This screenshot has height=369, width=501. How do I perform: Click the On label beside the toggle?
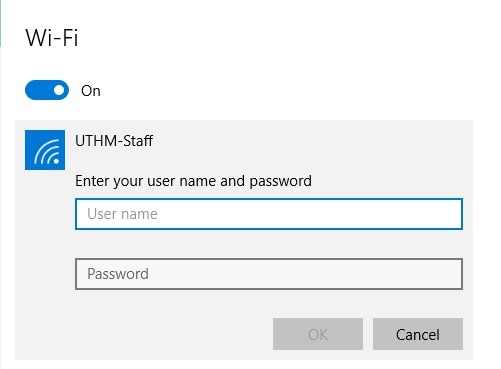(91, 91)
